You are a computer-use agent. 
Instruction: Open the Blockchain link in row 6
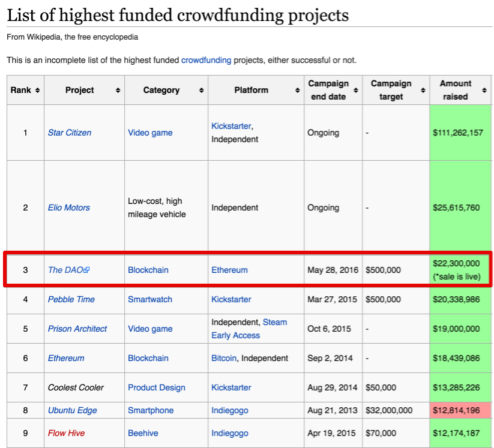(148, 358)
